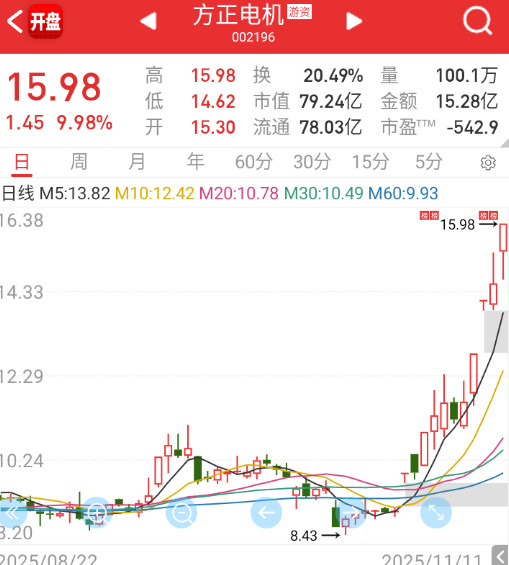509x565 pixels.
Task: Zoom in the K-line chart
Action: coord(97,513)
